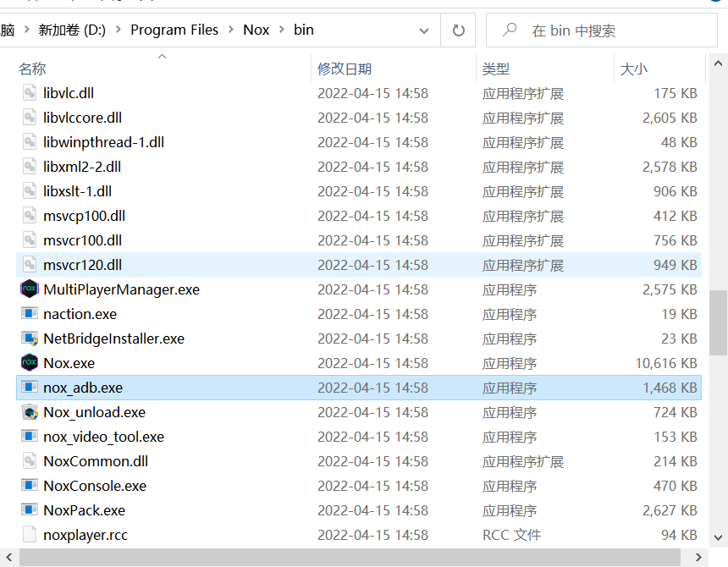Expand the chevron after Nox breadcrumb
This screenshot has height=567, width=728.
tap(281, 30)
